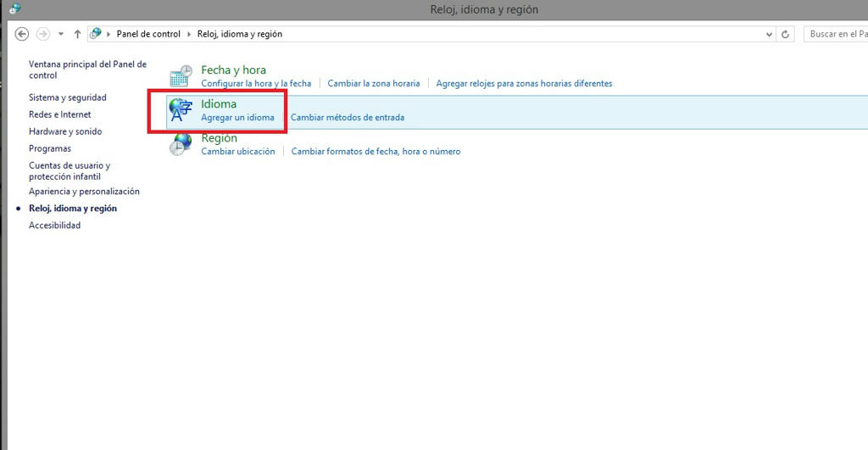Open the address bar history dropdown

769,34
